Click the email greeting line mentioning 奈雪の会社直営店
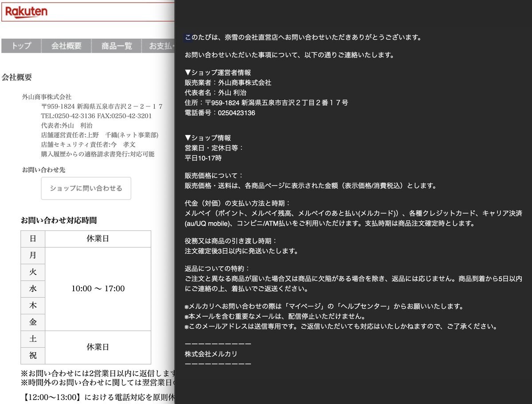 [303, 37]
